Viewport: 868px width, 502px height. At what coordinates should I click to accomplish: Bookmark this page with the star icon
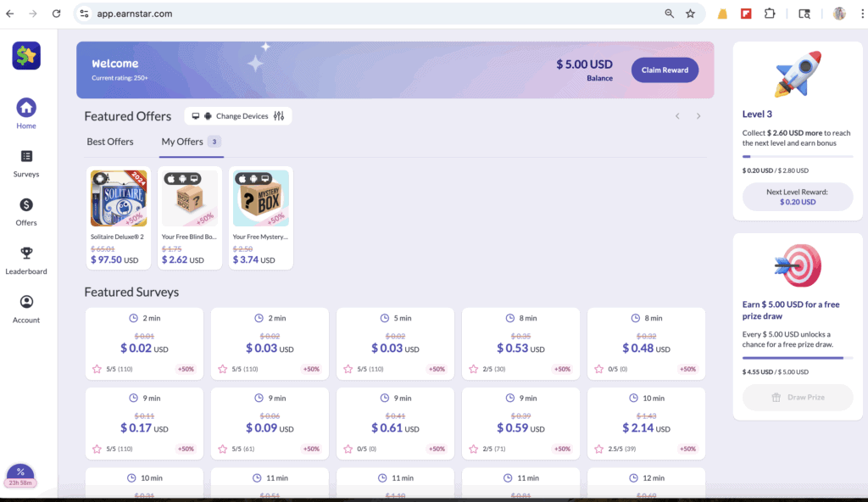pyautogui.click(x=690, y=14)
